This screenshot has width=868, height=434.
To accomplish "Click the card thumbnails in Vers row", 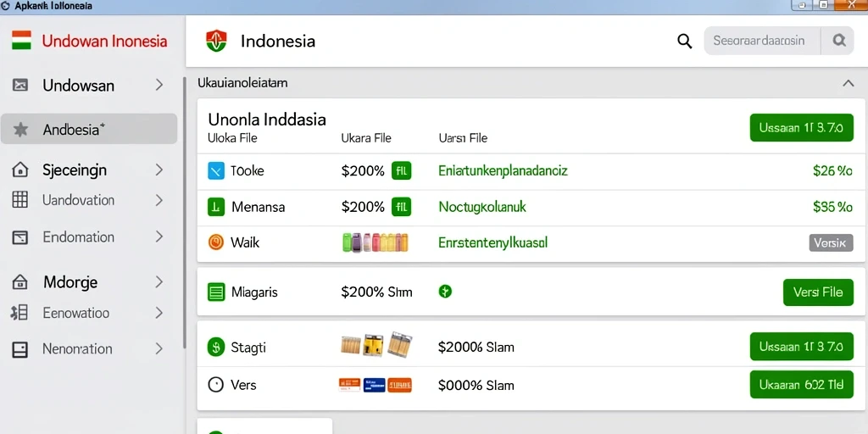I will [375, 385].
